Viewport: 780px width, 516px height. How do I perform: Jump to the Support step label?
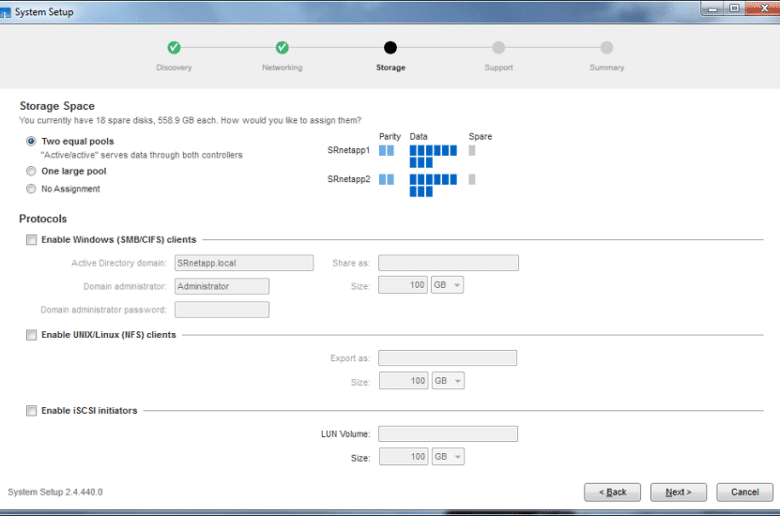(x=498, y=68)
